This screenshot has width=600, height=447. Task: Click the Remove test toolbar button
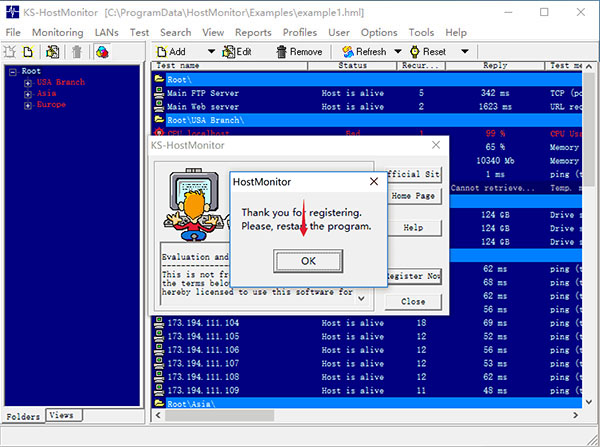coord(297,52)
